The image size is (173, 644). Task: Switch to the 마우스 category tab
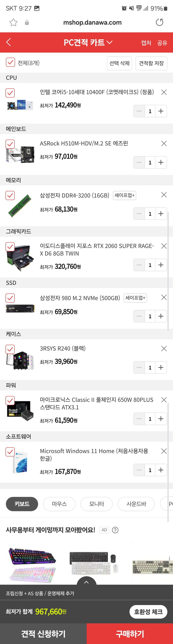pyautogui.click(x=59, y=504)
